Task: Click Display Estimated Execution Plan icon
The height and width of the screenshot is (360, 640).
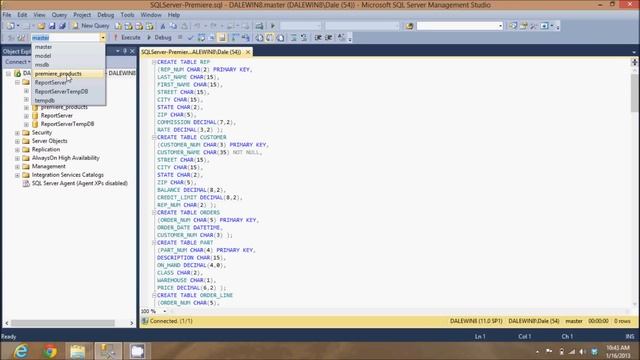Action: click(201, 38)
